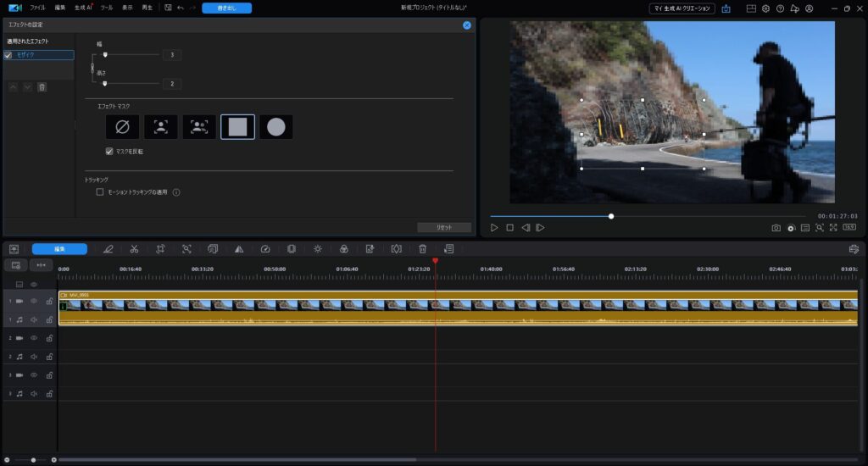
Task: Select the no-mask option icon
Action: coord(122,127)
